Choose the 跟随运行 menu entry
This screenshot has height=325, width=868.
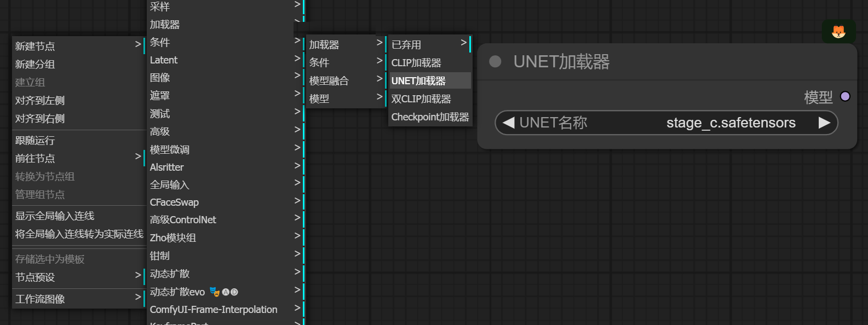coord(78,140)
